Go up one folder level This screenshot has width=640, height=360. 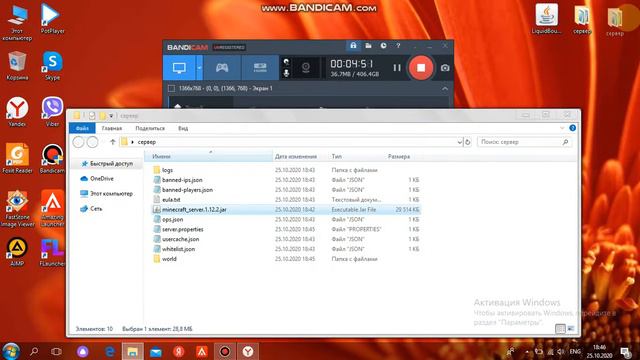pos(113,142)
